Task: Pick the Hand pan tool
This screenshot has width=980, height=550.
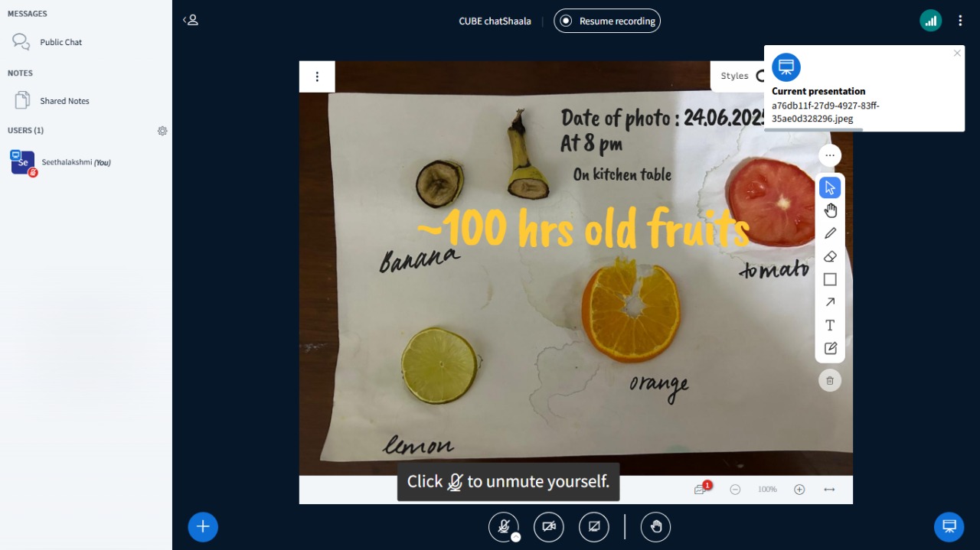Action: 830,210
